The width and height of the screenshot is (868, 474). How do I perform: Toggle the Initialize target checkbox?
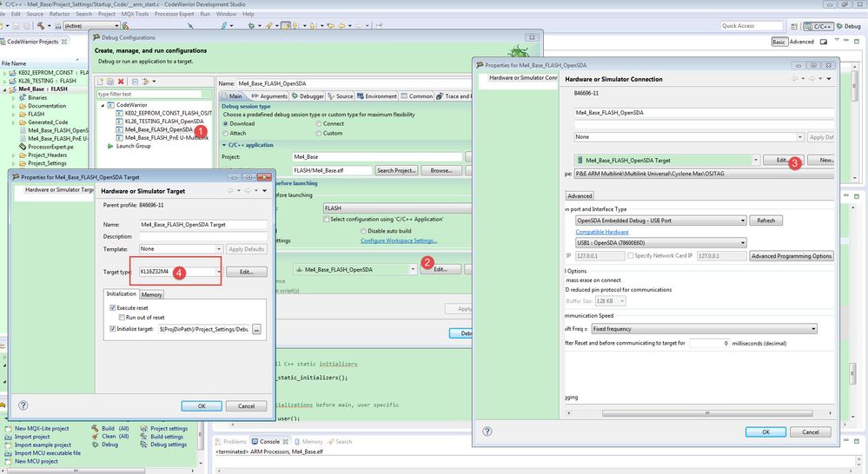tap(113, 328)
